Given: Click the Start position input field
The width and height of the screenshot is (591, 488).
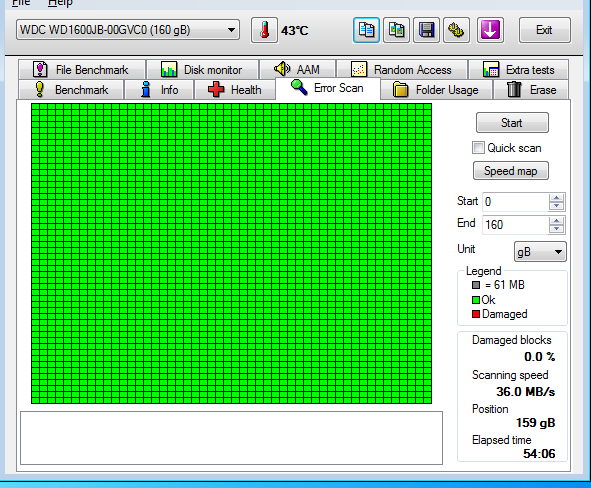Looking at the screenshot, I should 515,202.
